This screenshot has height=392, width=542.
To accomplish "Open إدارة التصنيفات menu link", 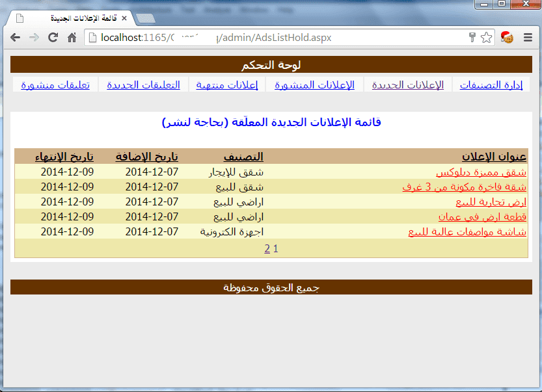I will (x=491, y=85).
